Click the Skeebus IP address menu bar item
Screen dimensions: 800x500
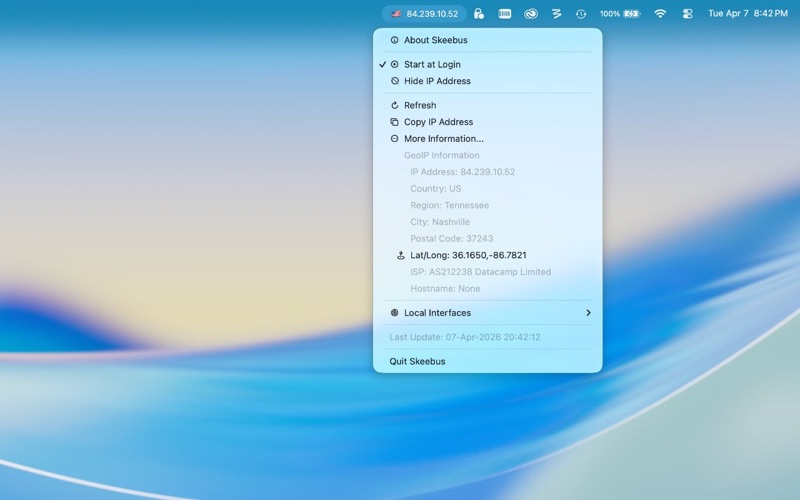424,14
